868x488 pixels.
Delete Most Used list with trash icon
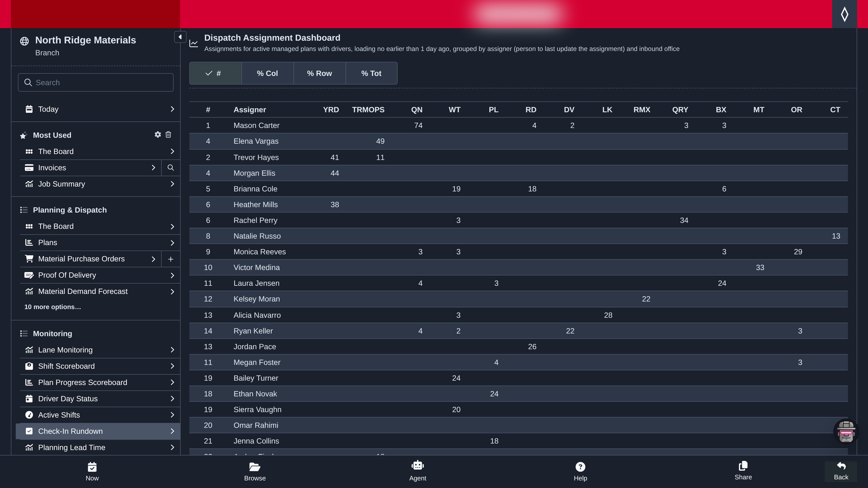click(168, 135)
